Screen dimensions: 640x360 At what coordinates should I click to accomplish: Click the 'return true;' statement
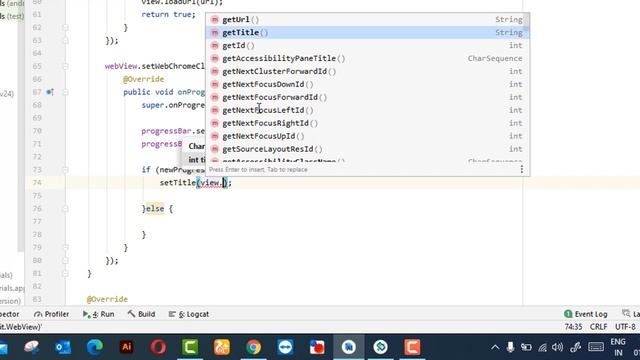tap(169, 14)
